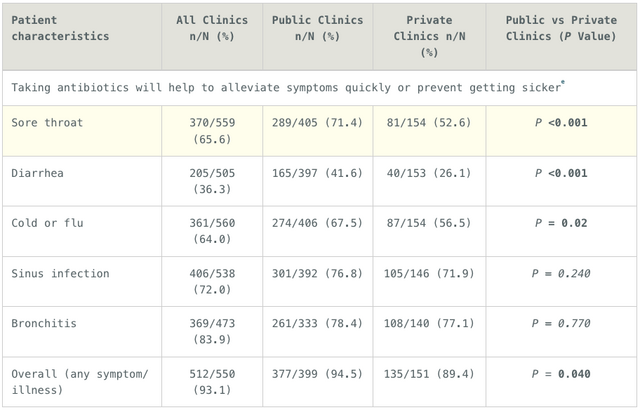Image resolution: width=640 pixels, height=410 pixels.
Task: Select the 'Taking antibiotics will help' section heading
Action: [x=288, y=87]
